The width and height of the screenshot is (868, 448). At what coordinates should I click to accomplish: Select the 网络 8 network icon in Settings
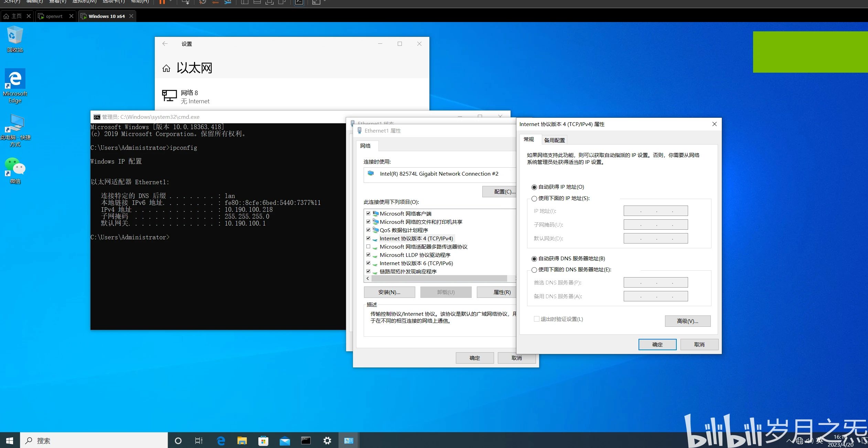coord(169,96)
